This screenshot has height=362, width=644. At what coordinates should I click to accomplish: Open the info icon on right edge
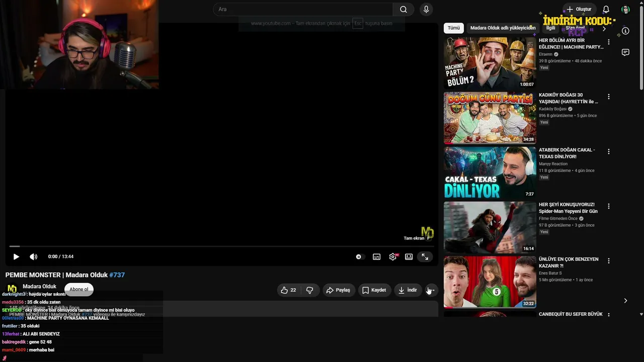click(x=625, y=31)
